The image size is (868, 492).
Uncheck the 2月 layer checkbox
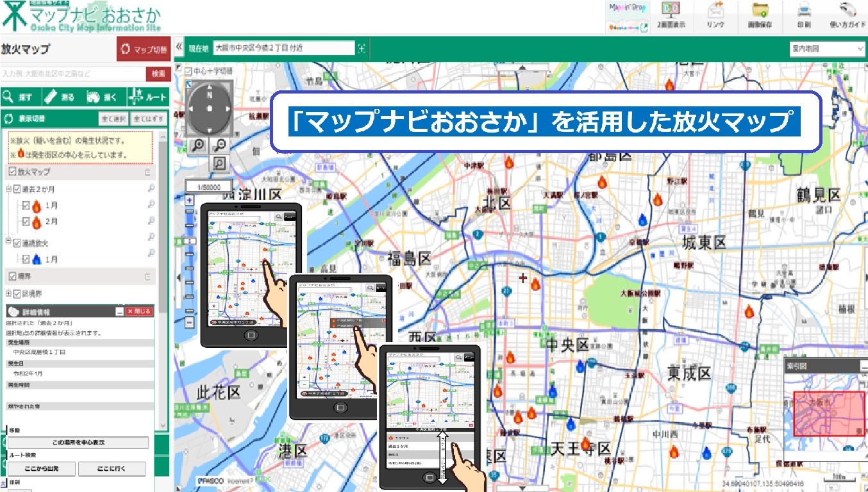click(26, 222)
